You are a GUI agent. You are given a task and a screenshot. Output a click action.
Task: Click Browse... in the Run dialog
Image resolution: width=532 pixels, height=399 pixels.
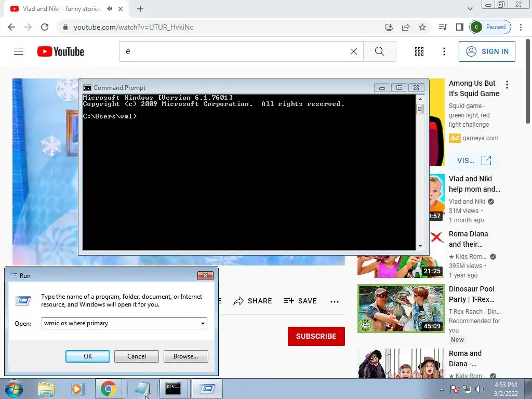tap(185, 356)
